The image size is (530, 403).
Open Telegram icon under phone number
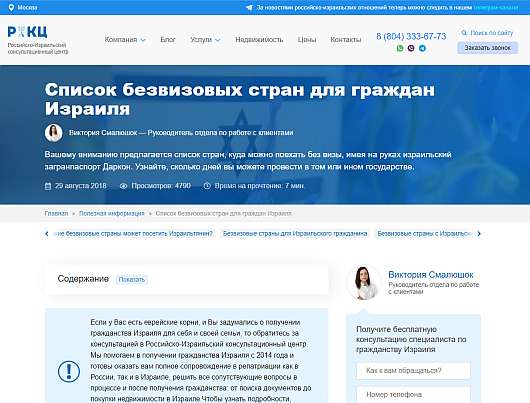[422, 48]
